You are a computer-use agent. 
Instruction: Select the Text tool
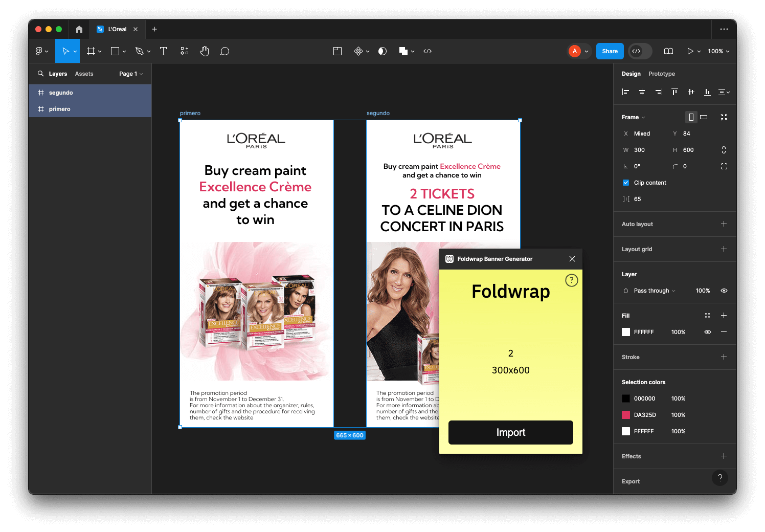click(x=164, y=51)
